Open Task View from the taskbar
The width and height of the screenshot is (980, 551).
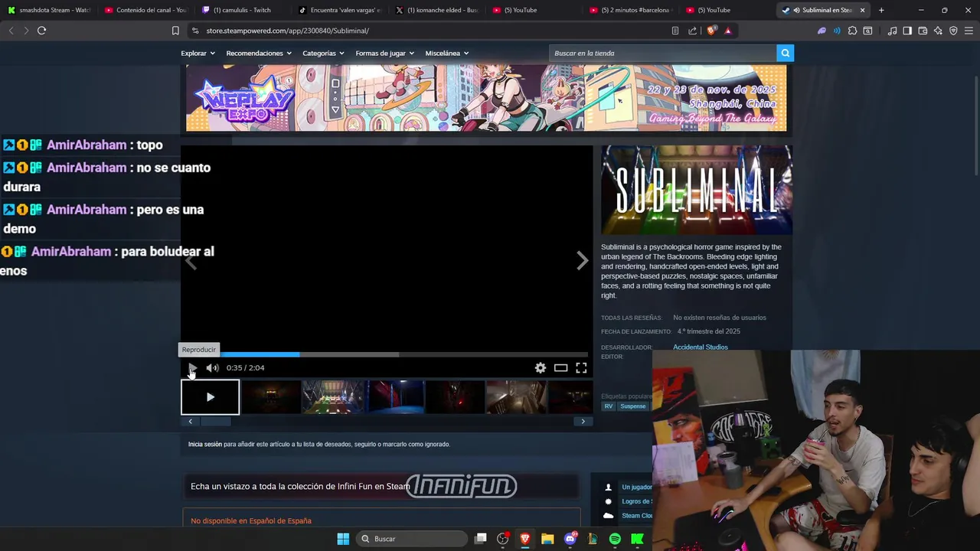click(480, 539)
